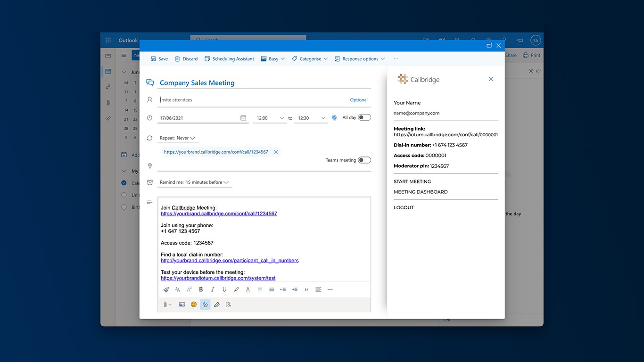The width and height of the screenshot is (644, 362).
Task: Open To Do checkmark in left rail
Action: (x=108, y=118)
